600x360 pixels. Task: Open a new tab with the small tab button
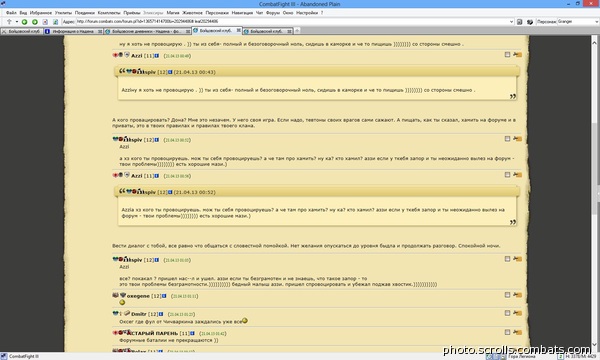tap(297, 31)
